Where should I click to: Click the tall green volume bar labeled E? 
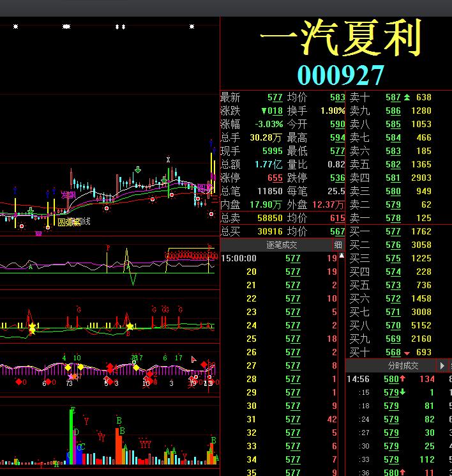coord(72,436)
